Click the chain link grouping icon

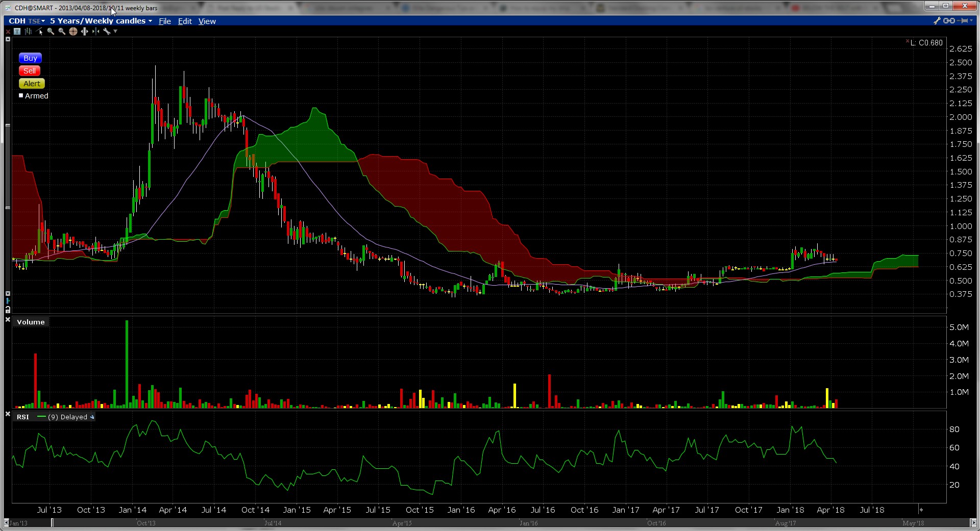pyautogui.click(x=948, y=21)
